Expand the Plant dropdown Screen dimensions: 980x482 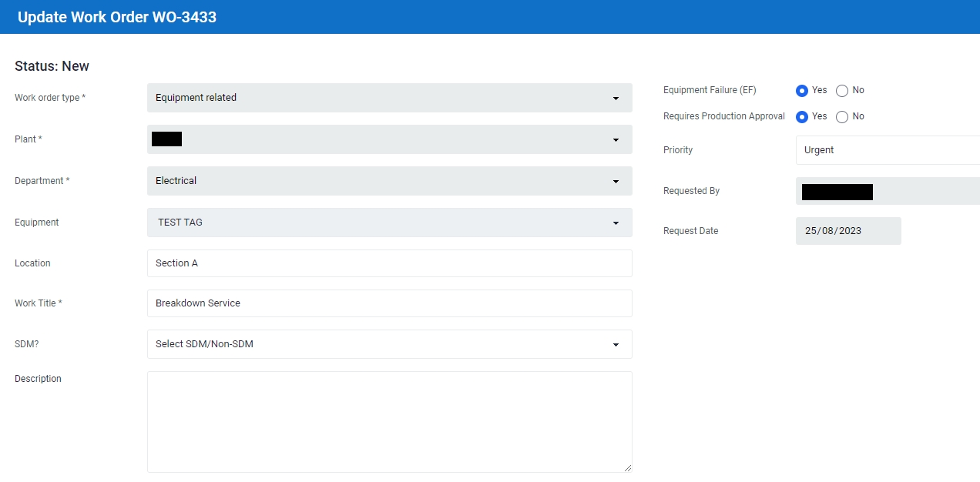click(x=389, y=139)
